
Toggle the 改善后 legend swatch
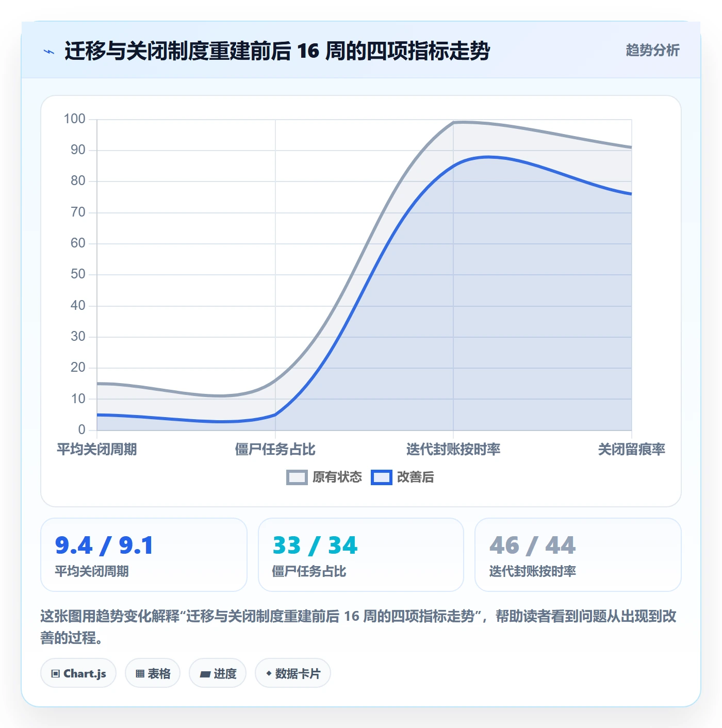coord(381,477)
